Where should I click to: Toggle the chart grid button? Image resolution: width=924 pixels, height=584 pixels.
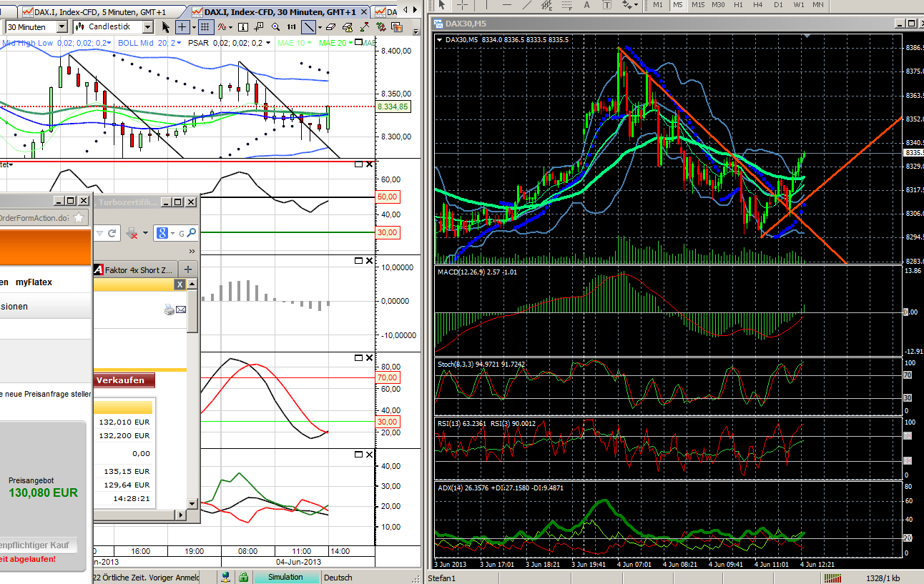point(205,27)
